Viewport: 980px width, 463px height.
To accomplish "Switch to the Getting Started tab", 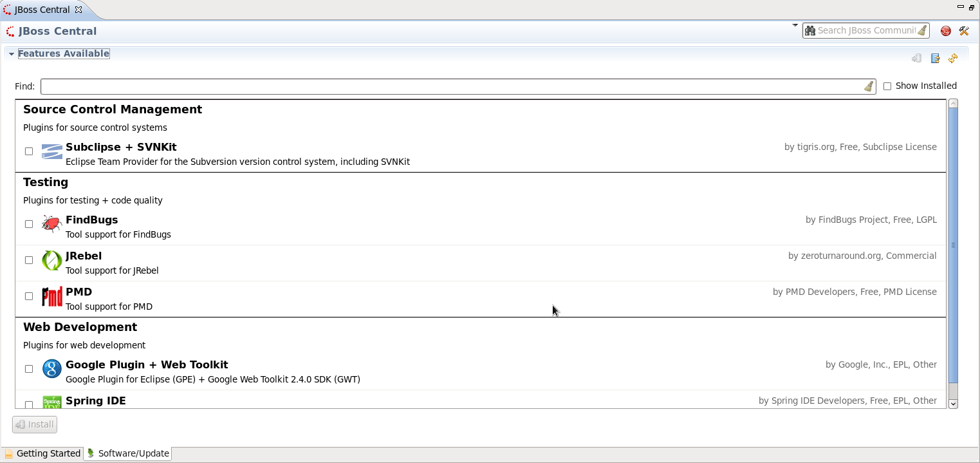I will (42, 453).
